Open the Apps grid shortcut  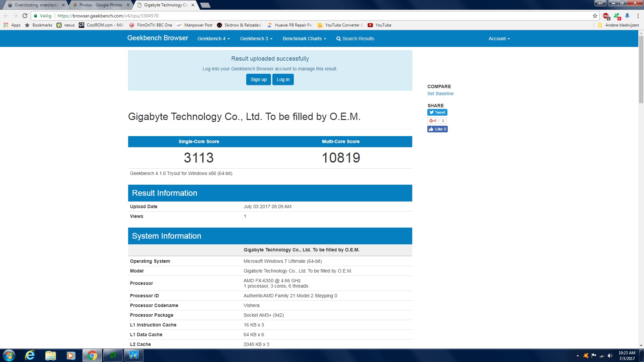coord(12,25)
